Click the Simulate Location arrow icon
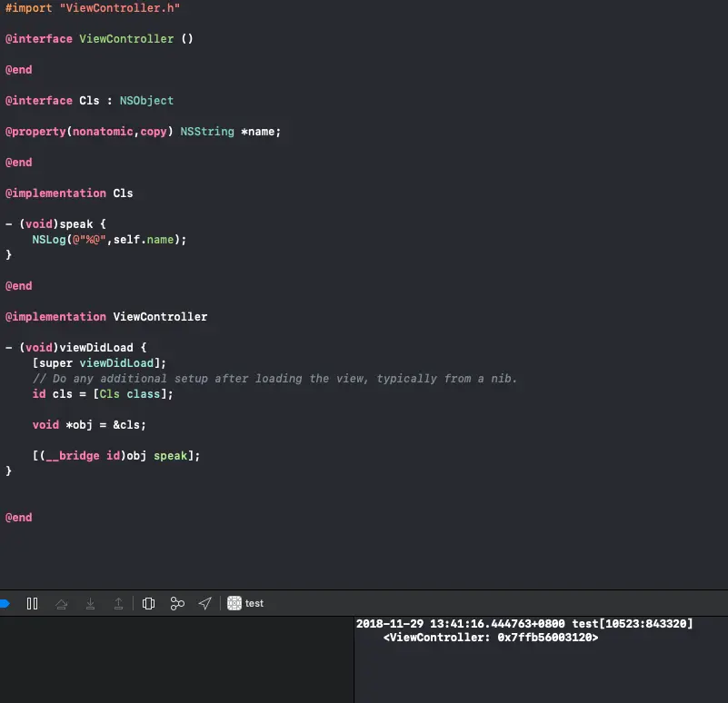728x703 pixels. click(x=205, y=603)
